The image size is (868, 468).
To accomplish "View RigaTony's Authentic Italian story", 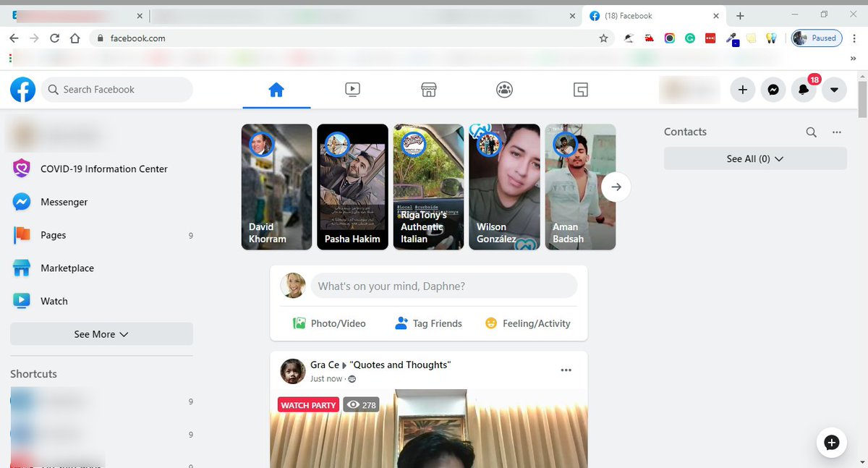I will tap(428, 187).
